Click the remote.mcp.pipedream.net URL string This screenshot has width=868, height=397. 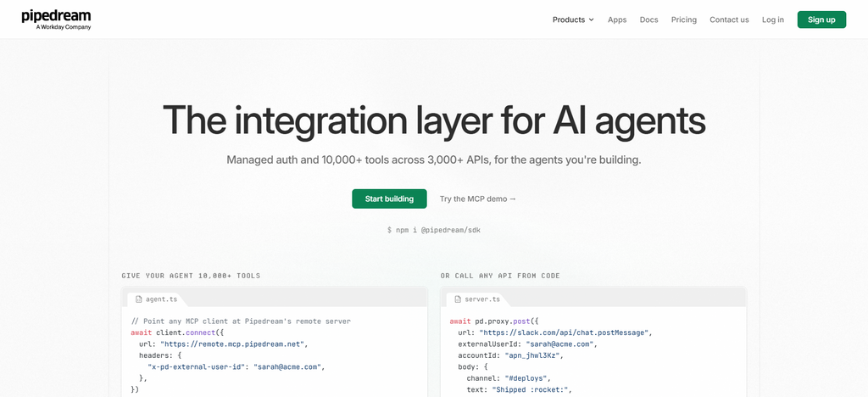click(x=232, y=344)
